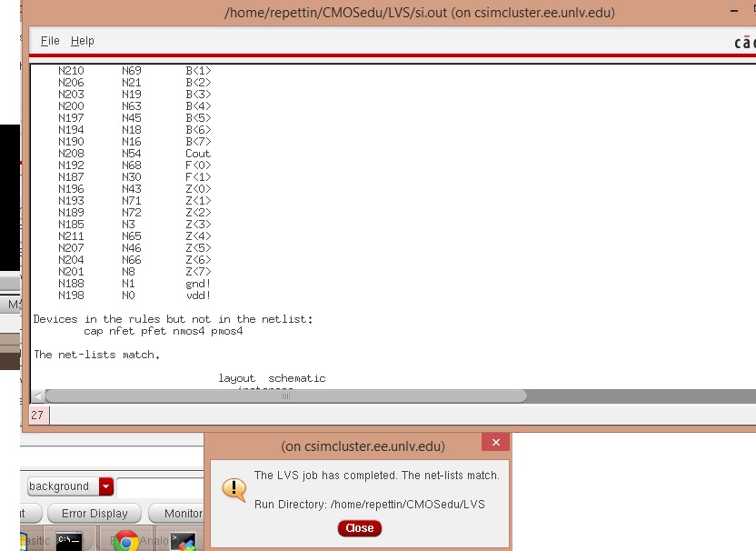The image size is (756, 551).
Task: Click 'The net-lists match.' line in output
Action: (96, 355)
